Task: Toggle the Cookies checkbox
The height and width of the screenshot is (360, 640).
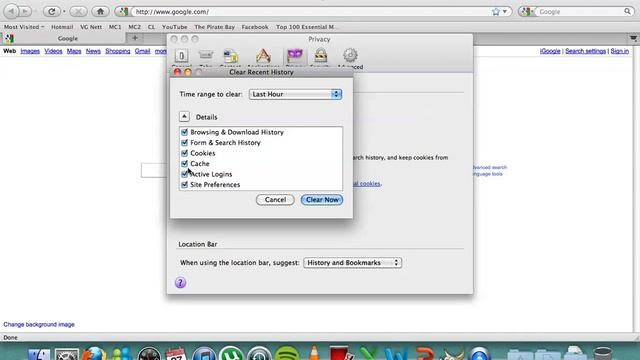Action: [184, 153]
